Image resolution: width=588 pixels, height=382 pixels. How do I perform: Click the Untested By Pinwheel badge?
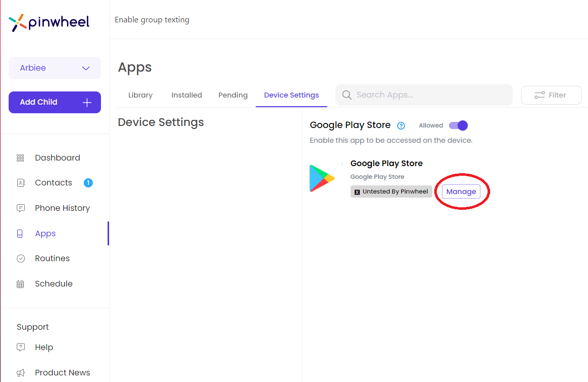click(x=391, y=192)
